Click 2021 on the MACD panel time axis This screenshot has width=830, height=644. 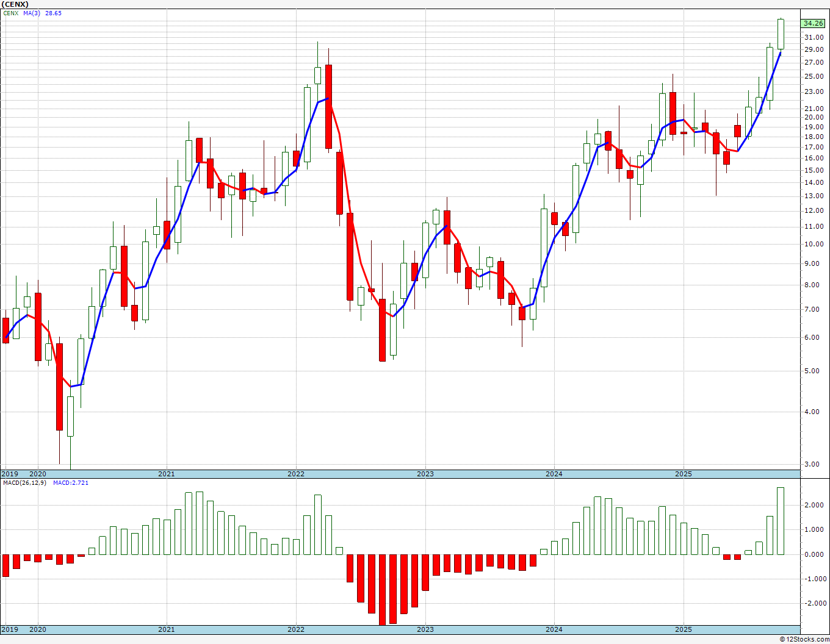(x=167, y=629)
